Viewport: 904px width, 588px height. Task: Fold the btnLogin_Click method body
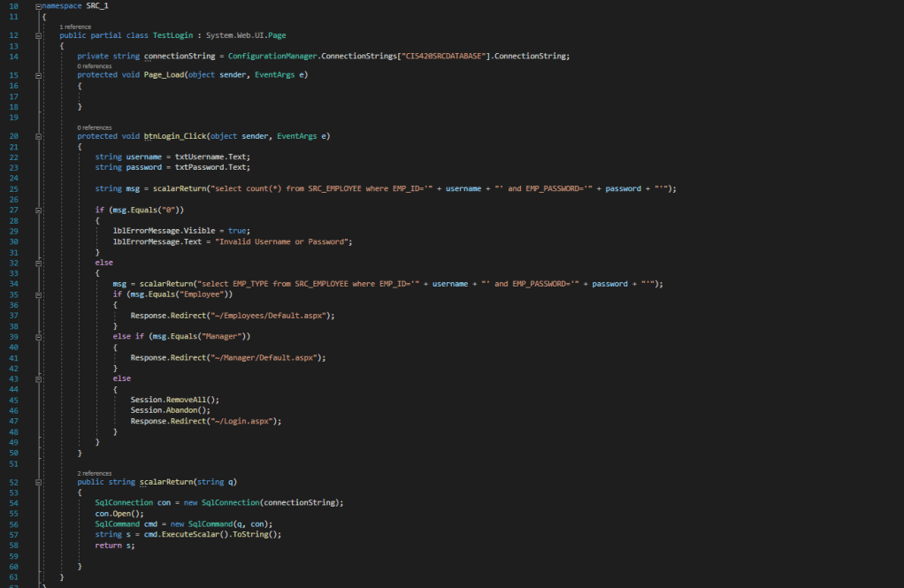[x=38, y=136]
